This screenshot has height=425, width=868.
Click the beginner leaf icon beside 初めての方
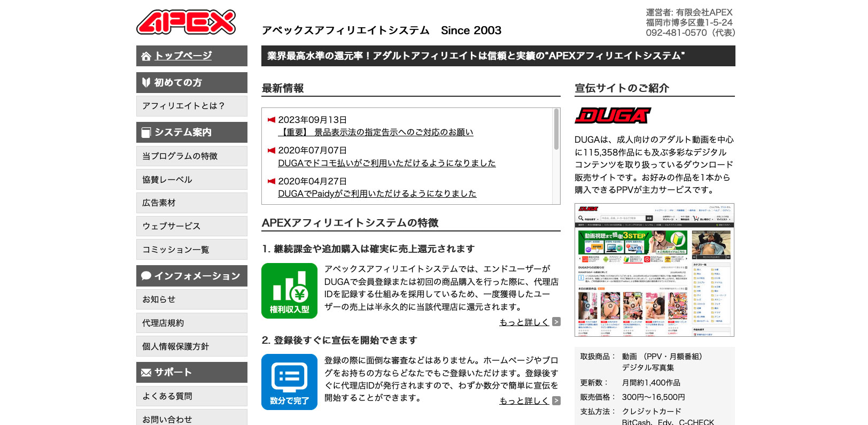[x=146, y=82]
